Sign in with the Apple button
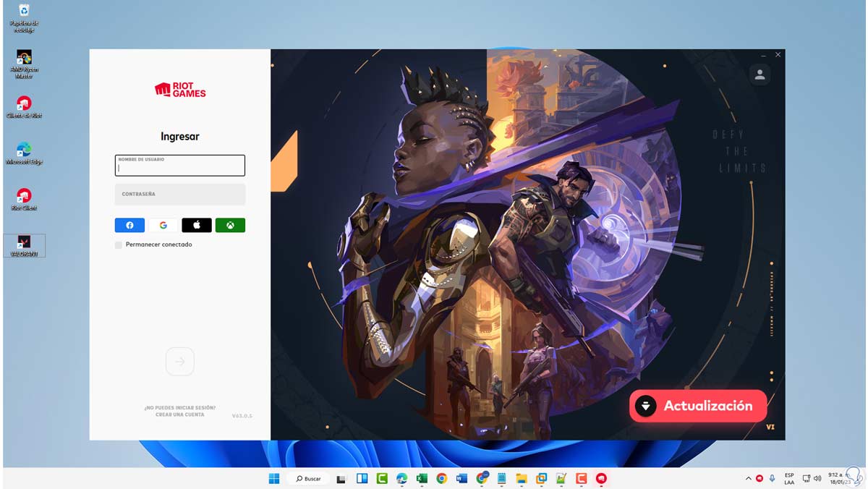The width and height of the screenshot is (868, 489). (x=197, y=225)
